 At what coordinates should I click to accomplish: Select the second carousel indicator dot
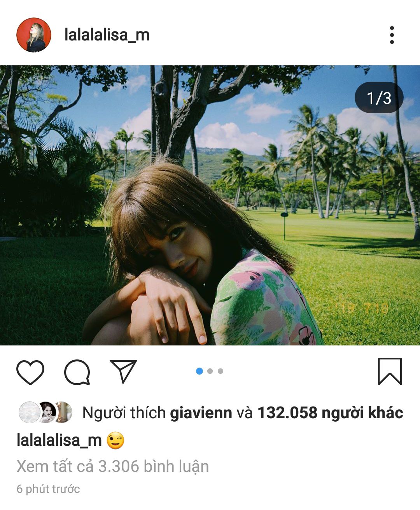[x=210, y=371]
